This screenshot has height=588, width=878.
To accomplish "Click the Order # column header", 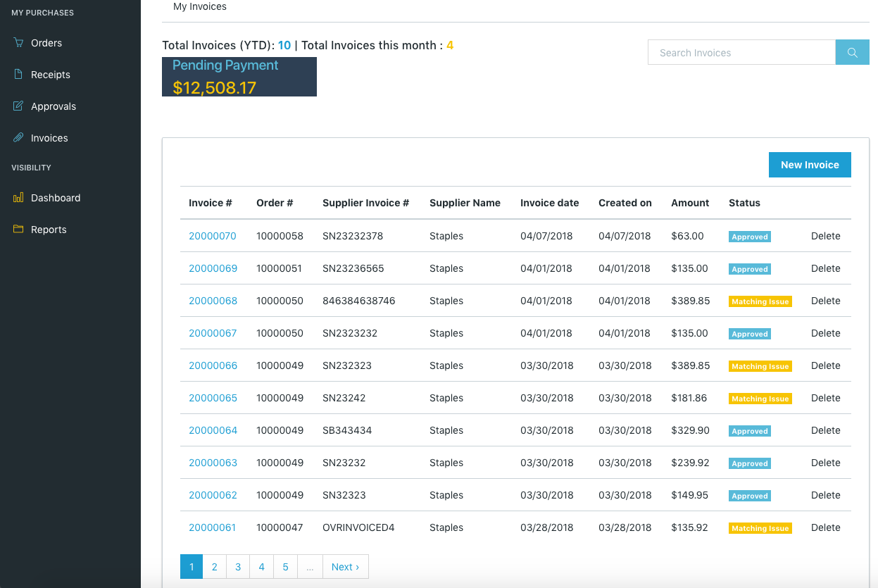I will (275, 203).
